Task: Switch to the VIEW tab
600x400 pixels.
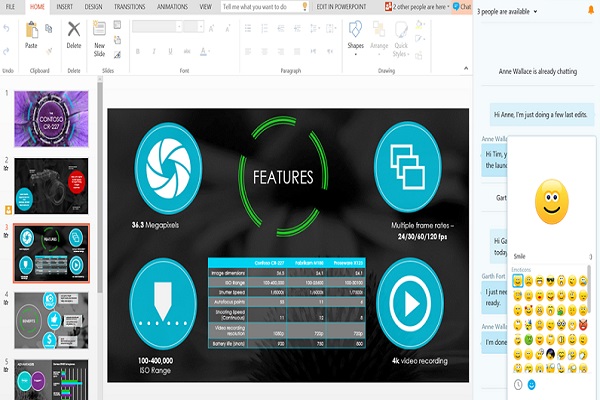Action: point(205,7)
